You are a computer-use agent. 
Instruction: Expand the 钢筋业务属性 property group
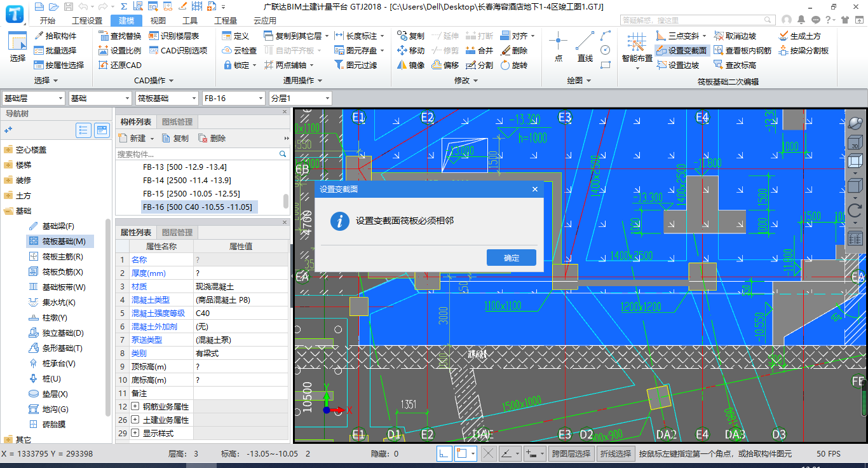click(135, 406)
